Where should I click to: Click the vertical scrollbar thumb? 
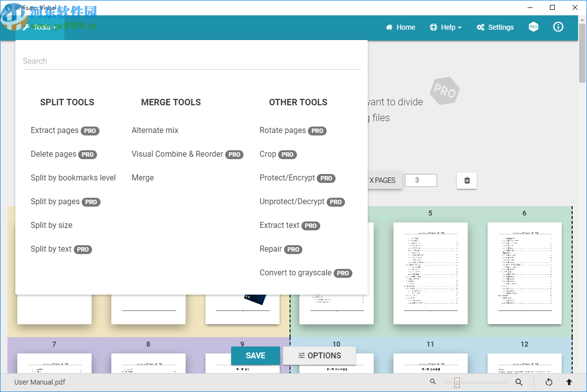tap(582, 53)
